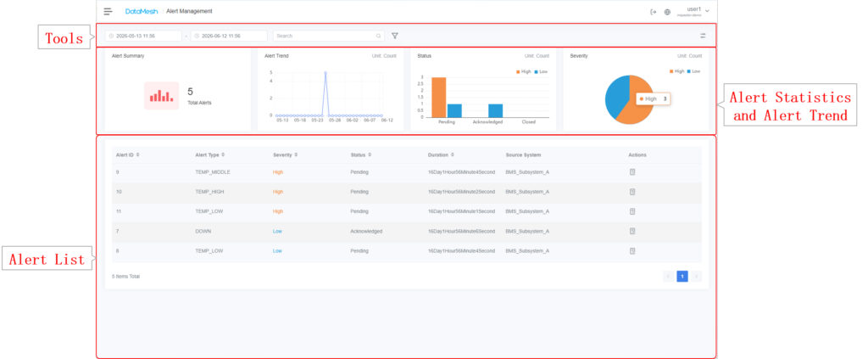Click Low severity in alert 8 row
868x359 pixels.
(277, 251)
